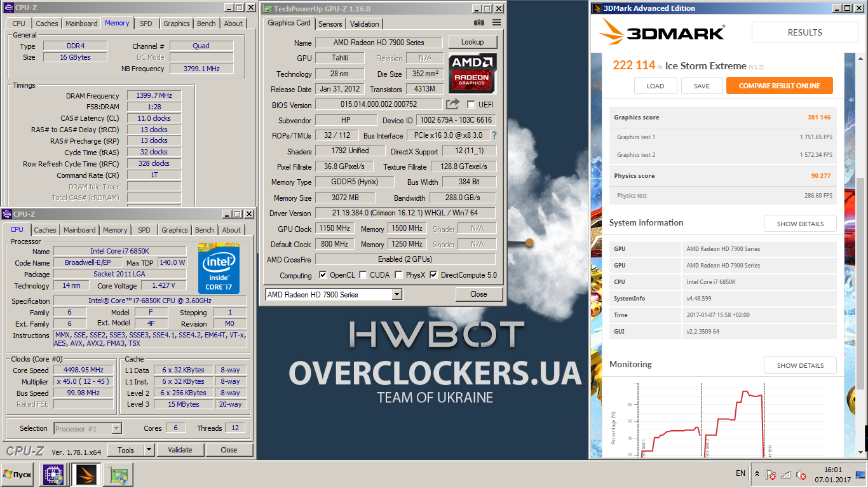The height and width of the screenshot is (488, 868).
Task: Click the Lookup button in GPU-Z
Action: click(x=472, y=42)
